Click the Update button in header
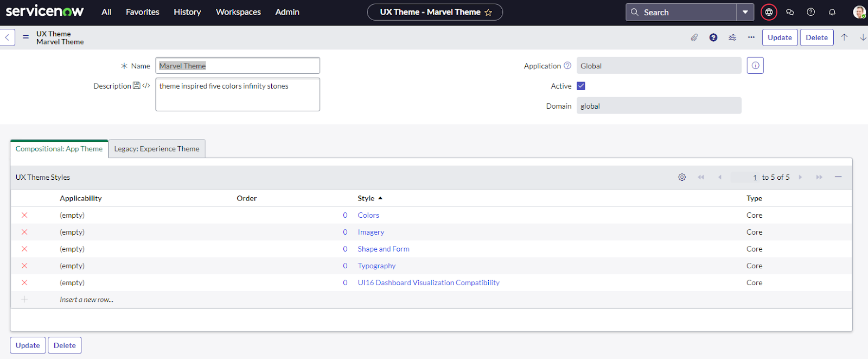The width and height of the screenshot is (868, 359). pyautogui.click(x=780, y=37)
